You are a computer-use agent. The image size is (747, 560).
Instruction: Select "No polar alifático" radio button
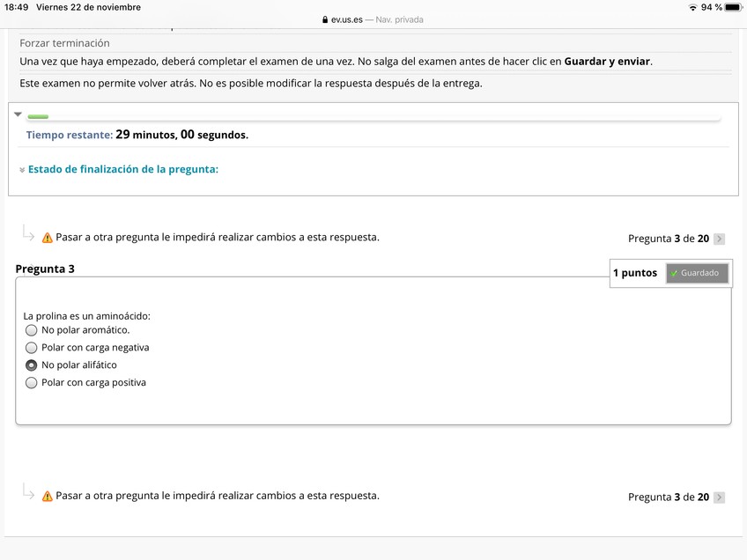32,365
